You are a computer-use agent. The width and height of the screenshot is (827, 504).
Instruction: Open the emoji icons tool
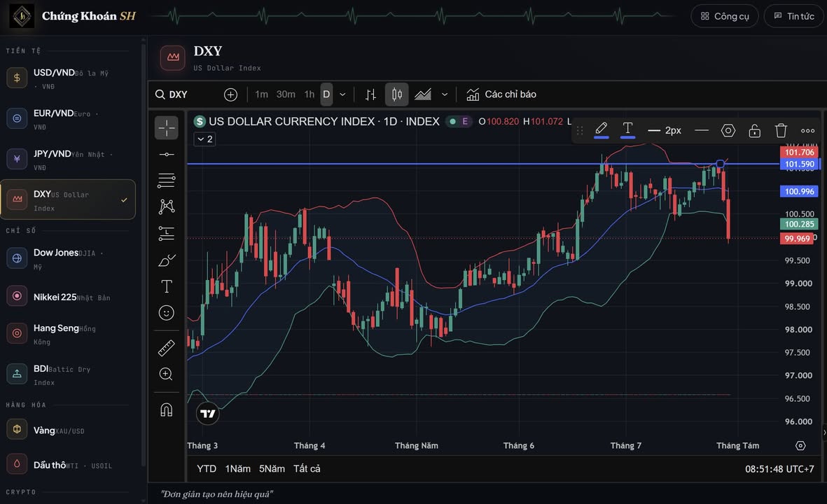point(166,313)
